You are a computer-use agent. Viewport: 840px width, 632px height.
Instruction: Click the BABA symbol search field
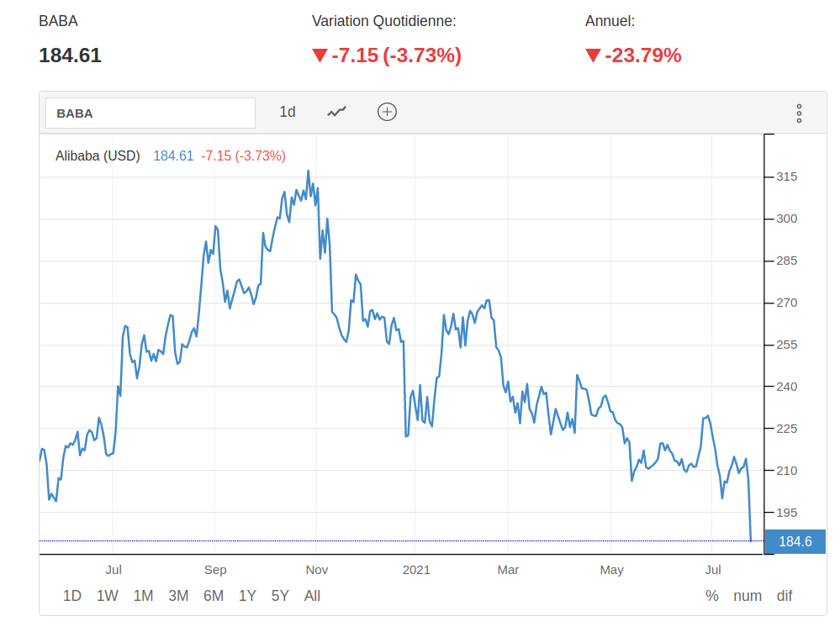coord(150,113)
